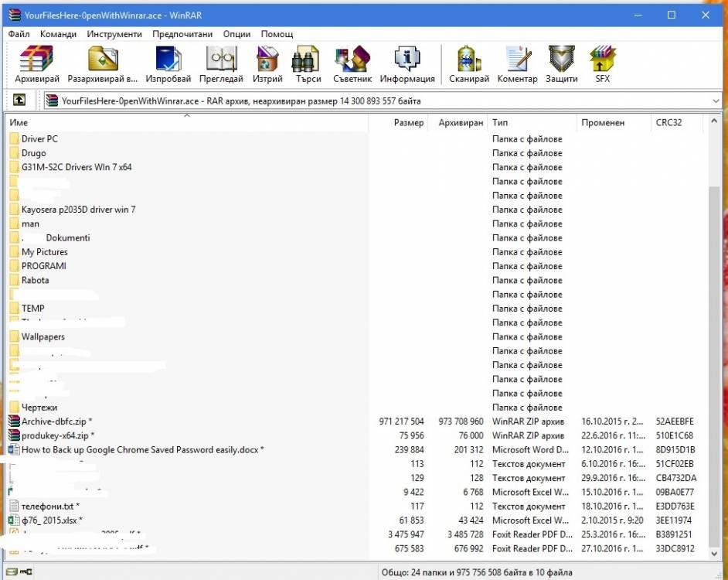Click the date 2.10.2015 г. 9:20

612,520
